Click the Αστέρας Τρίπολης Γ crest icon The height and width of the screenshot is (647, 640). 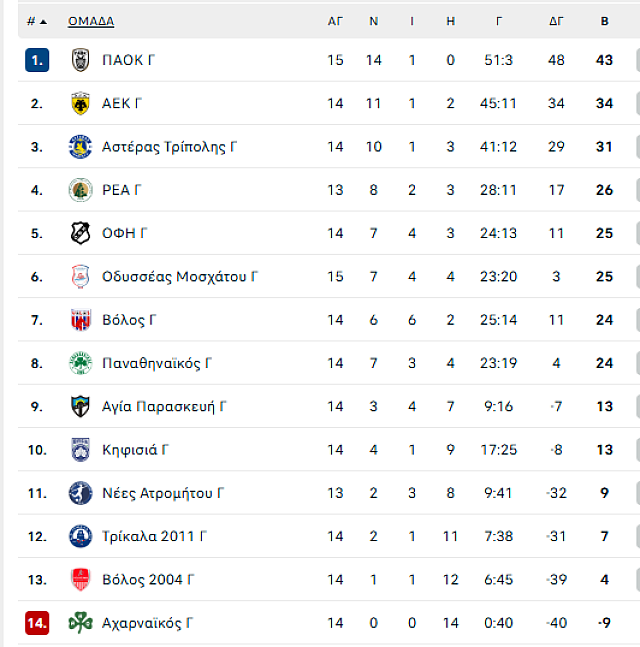pyautogui.click(x=80, y=147)
